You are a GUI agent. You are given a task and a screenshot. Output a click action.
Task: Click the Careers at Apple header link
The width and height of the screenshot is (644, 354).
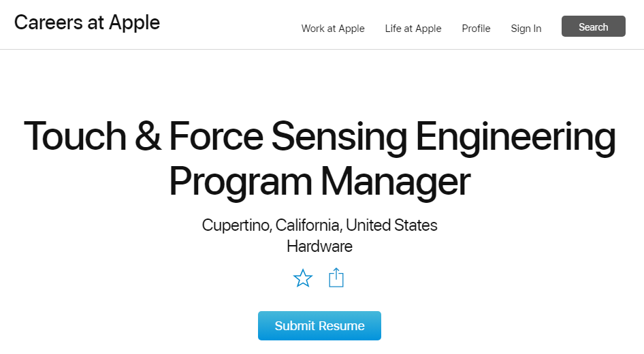[87, 22]
